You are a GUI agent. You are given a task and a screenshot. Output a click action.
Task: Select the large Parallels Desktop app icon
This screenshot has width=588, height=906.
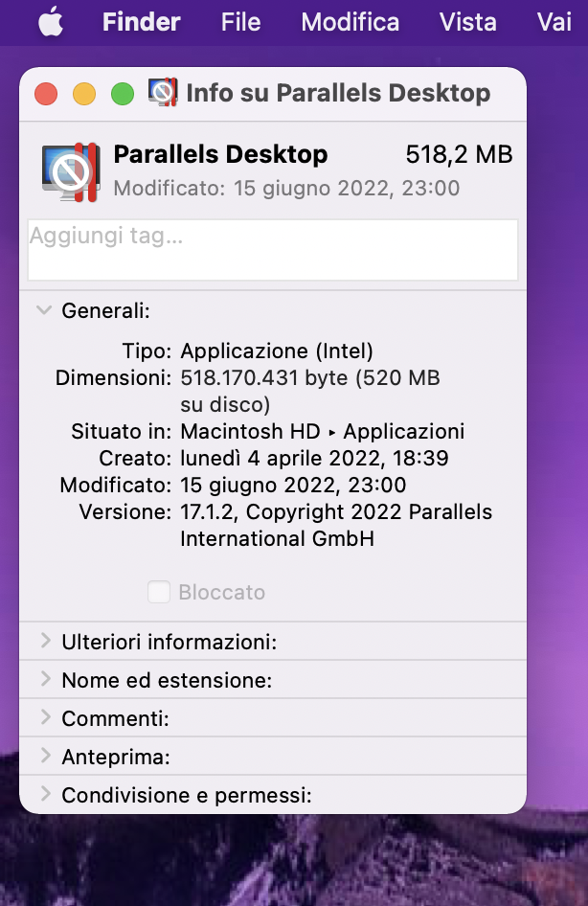pos(72,171)
